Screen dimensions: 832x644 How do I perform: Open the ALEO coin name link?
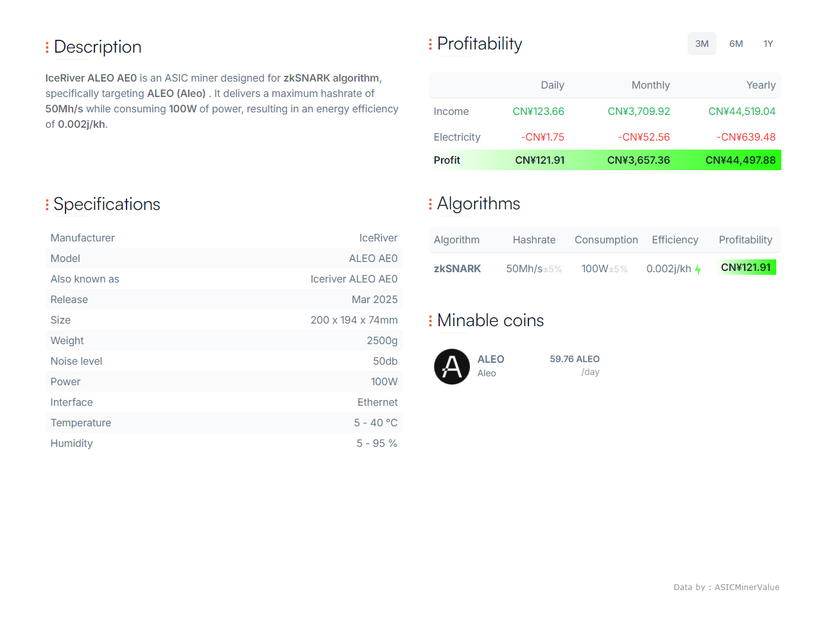point(490,359)
